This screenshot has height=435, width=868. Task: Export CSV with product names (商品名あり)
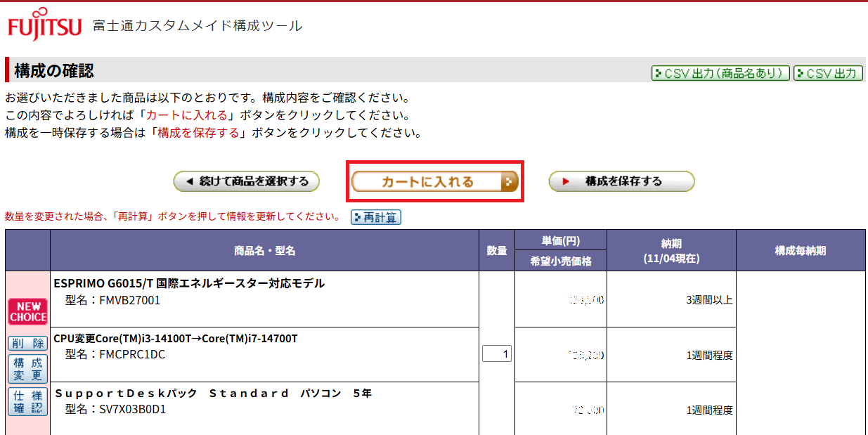click(720, 73)
